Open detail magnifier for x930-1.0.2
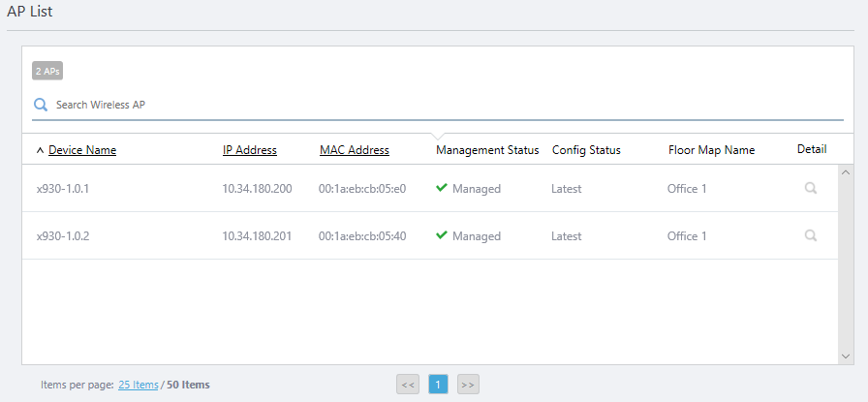The image size is (868, 402). 810,235
